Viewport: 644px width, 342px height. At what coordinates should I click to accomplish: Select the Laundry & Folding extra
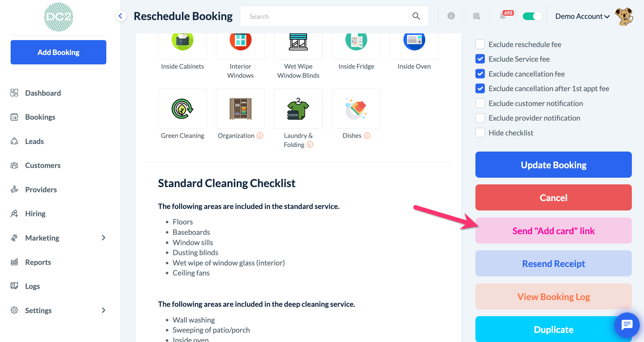coord(298,109)
